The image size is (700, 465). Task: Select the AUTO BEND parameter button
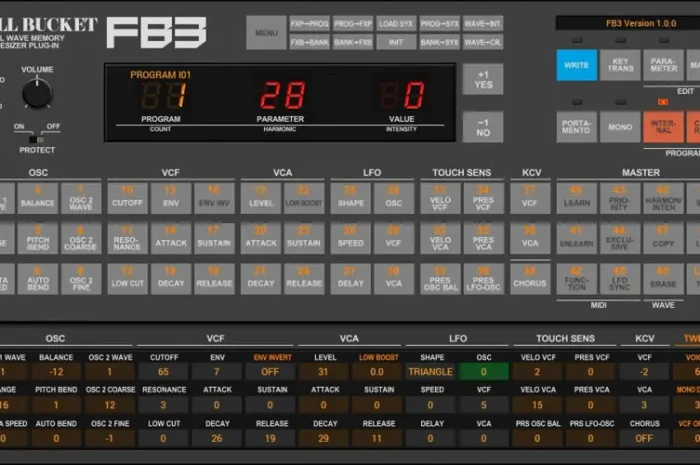pos(38,279)
